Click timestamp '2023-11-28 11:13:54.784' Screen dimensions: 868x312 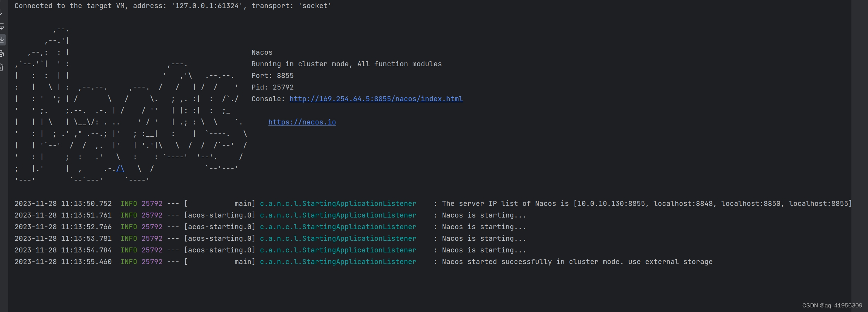[x=63, y=250]
